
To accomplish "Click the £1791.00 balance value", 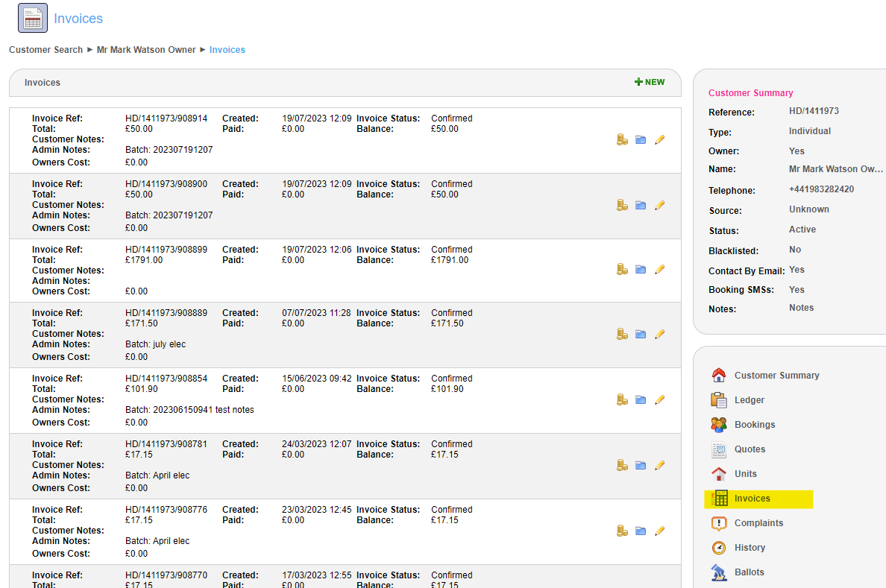I will tap(450, 260).
